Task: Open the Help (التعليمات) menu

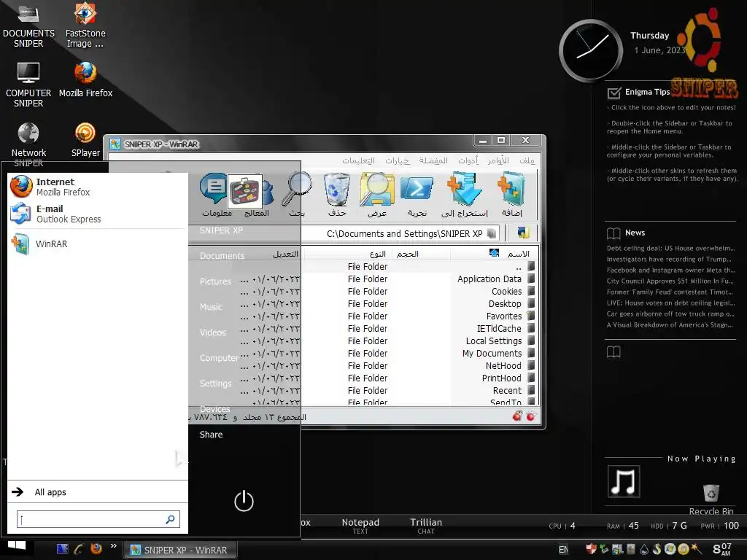Action: pyautogui.click(x=358, y=160)
